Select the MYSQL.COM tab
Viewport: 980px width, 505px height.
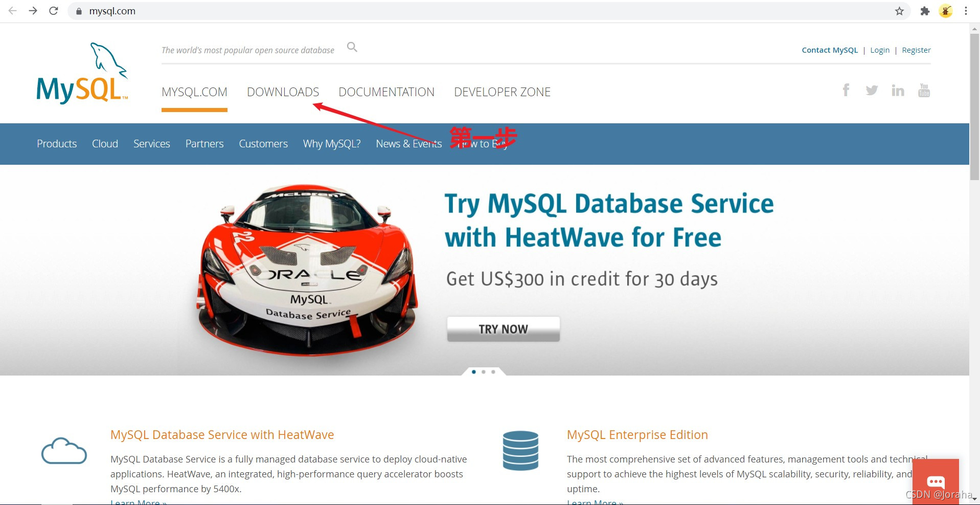click(x=194, y=92)
